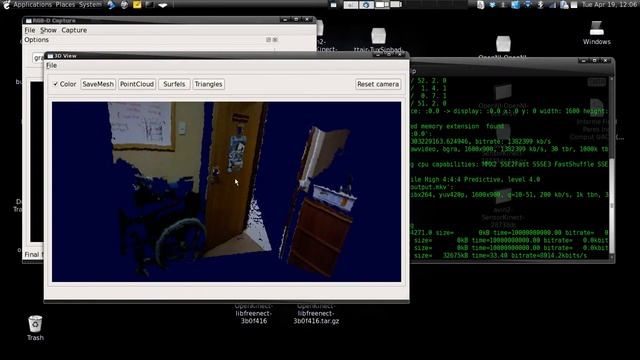
Task: Select OpenKinect-libfreenect-3b0f416 folder label on desktop
Action: (x=253, y=313)
